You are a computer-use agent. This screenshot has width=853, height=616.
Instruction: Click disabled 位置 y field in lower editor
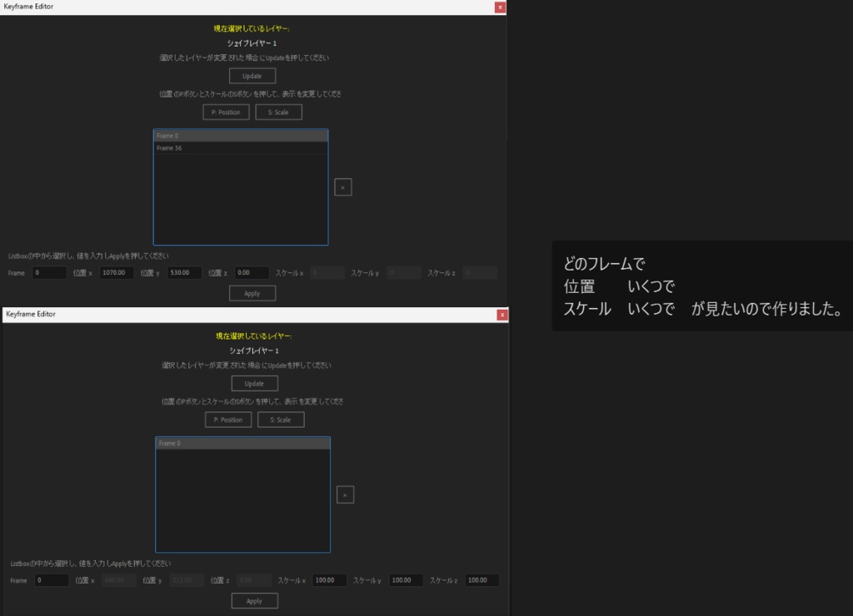[186, 580]
